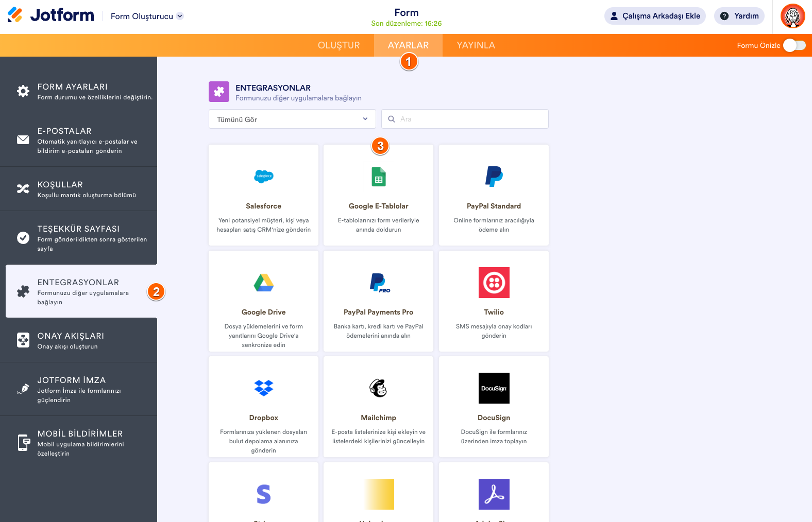Click the Form title at top

tap(407, 12)
